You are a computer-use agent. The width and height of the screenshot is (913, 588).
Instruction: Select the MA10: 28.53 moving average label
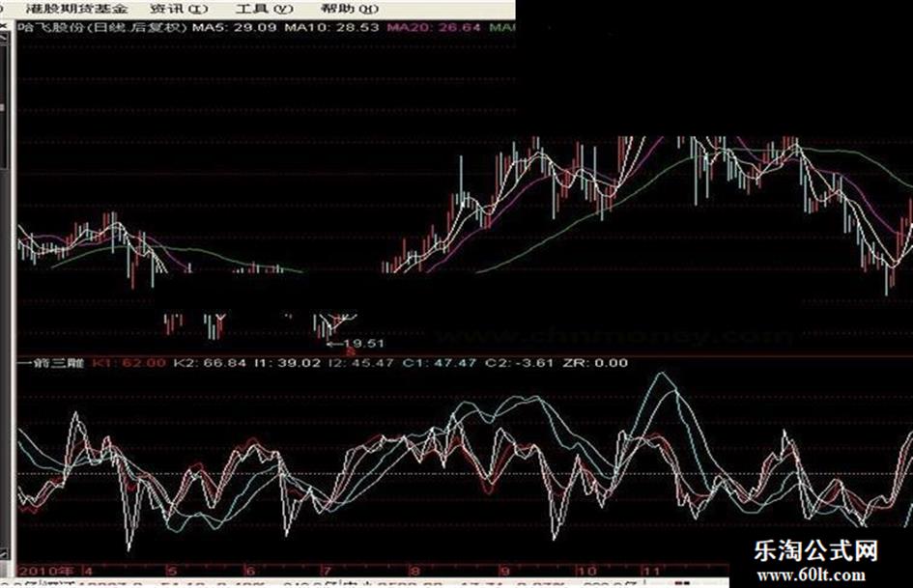pyautogui.click(x=331, y=27)
